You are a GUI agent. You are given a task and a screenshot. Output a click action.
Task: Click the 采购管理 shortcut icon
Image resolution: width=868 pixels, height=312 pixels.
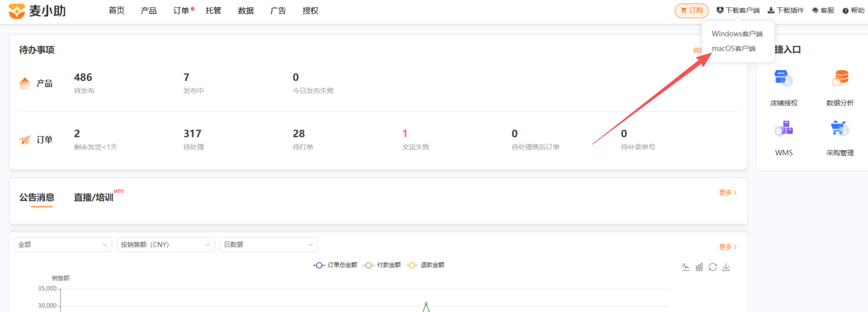click(840, 128)
